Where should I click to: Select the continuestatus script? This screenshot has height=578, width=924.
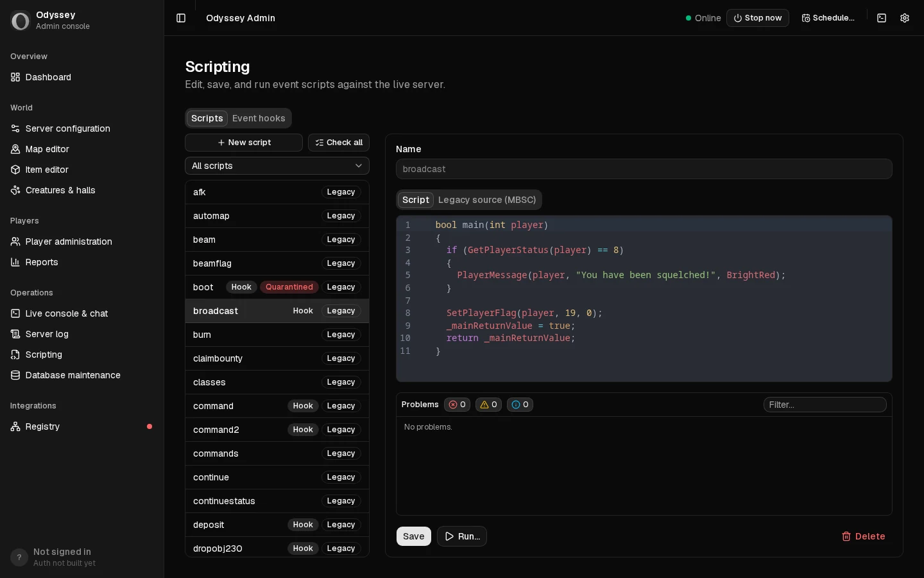coord(277,501)
